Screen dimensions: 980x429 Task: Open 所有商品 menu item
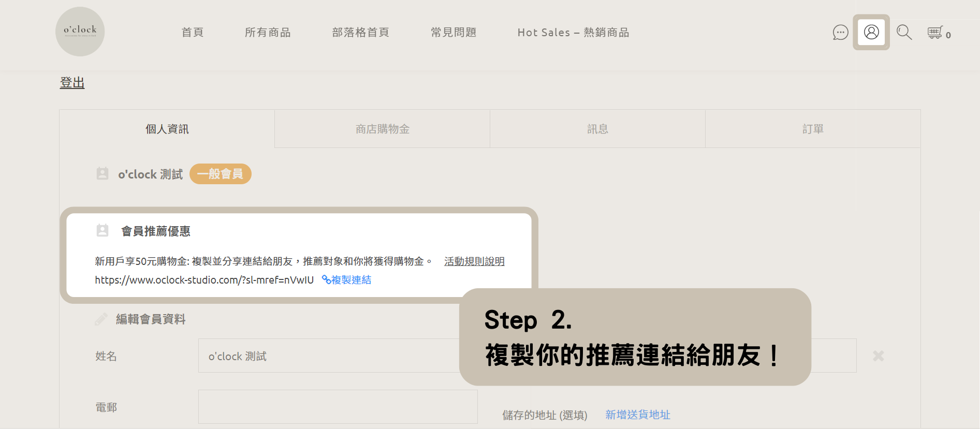coord(268,33)
